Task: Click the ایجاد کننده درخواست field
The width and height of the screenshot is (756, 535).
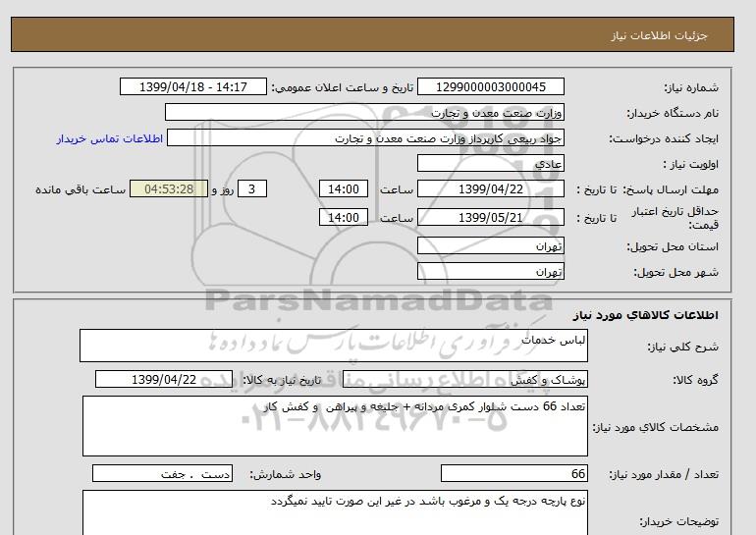Action: [365, 137]
